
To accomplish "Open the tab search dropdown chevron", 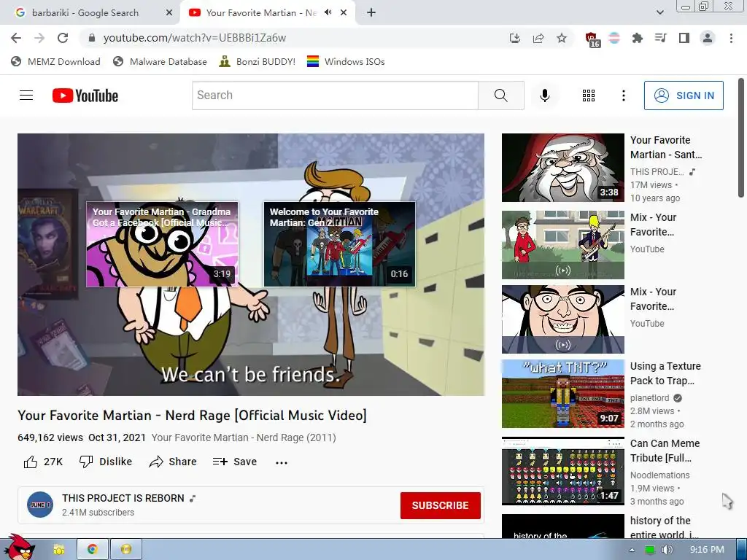I will pos(659,12).
